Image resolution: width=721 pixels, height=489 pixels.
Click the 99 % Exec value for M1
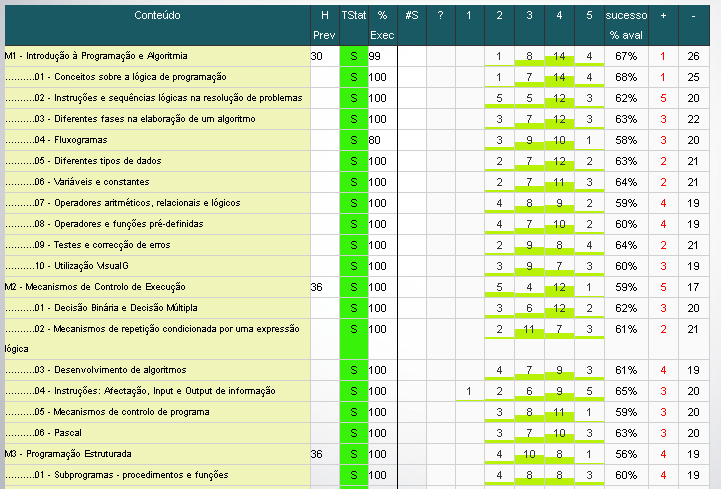376,56
